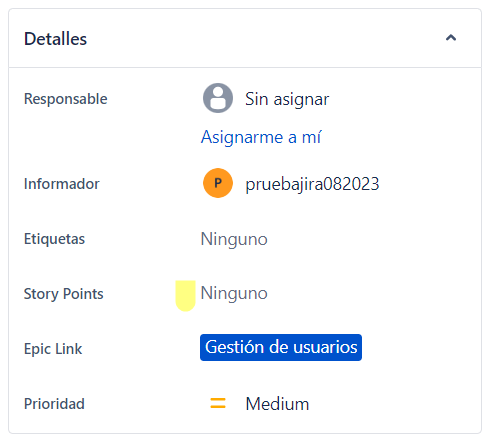
Task: Click the Medium priority equals icon
Action: (x=218, y=403)
